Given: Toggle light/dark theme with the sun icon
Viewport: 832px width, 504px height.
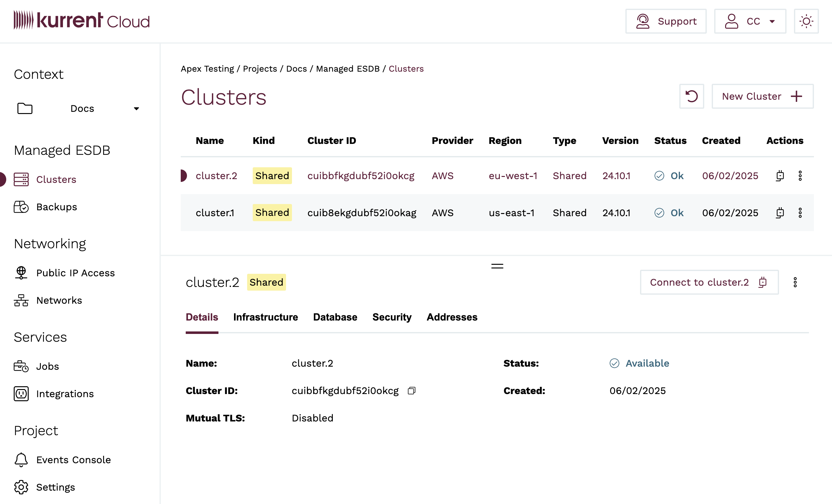Looking at the screenshot, I should tap(806, 21).
